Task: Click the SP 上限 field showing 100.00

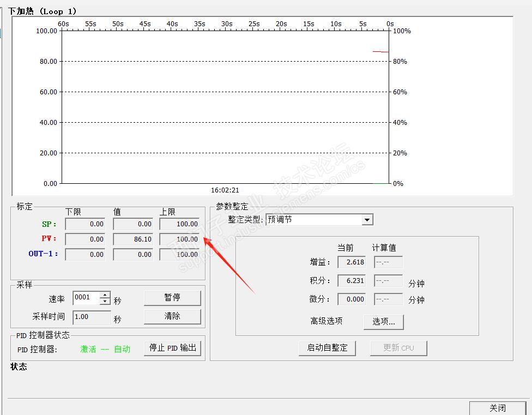Action: (x=179, y=224)
